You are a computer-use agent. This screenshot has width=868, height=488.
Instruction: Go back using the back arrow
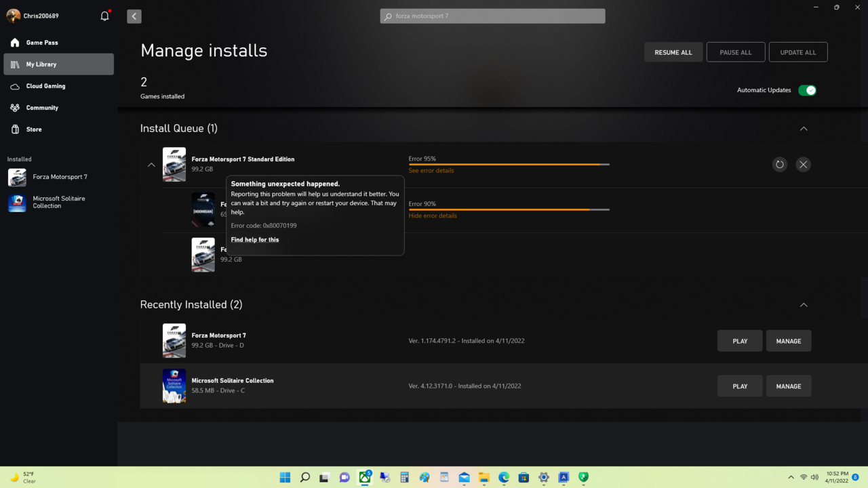point(134,16)
